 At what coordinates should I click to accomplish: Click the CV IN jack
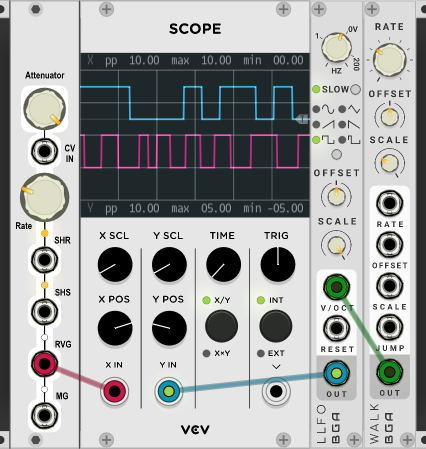(44, 151)
